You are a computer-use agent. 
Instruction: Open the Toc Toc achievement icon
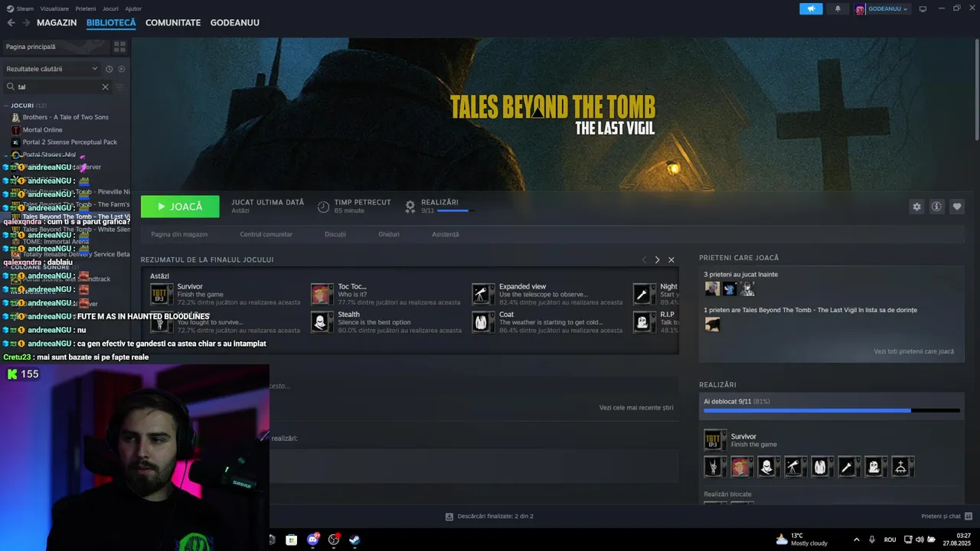[x=322, y=294]
